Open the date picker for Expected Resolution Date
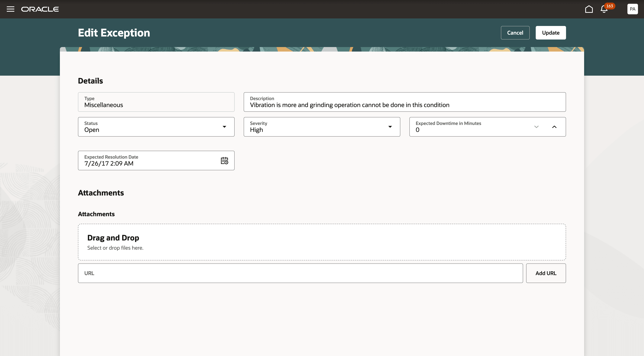Viewport: 644px width, 356px height. tap(224, 161)
